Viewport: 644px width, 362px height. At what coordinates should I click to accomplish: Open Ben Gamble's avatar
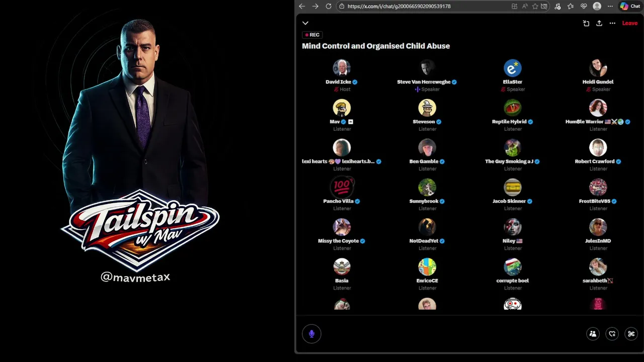pyautogui.click(x=427, y=147)
